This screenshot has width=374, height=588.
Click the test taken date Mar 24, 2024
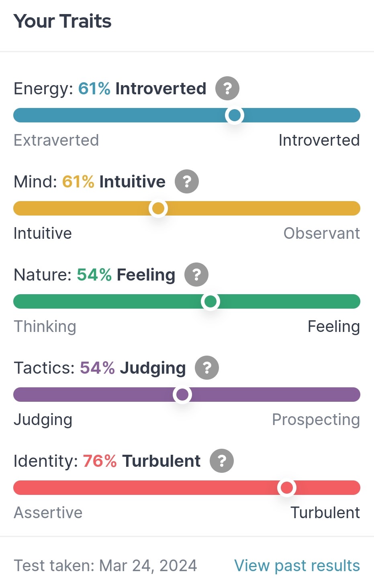pos(106,566)
